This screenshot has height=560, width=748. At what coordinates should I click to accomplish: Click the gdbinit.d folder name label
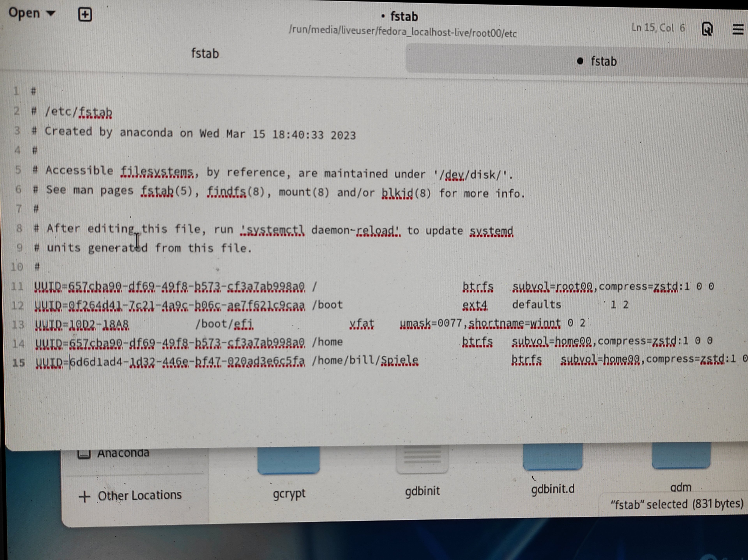[x=552, y=489]
